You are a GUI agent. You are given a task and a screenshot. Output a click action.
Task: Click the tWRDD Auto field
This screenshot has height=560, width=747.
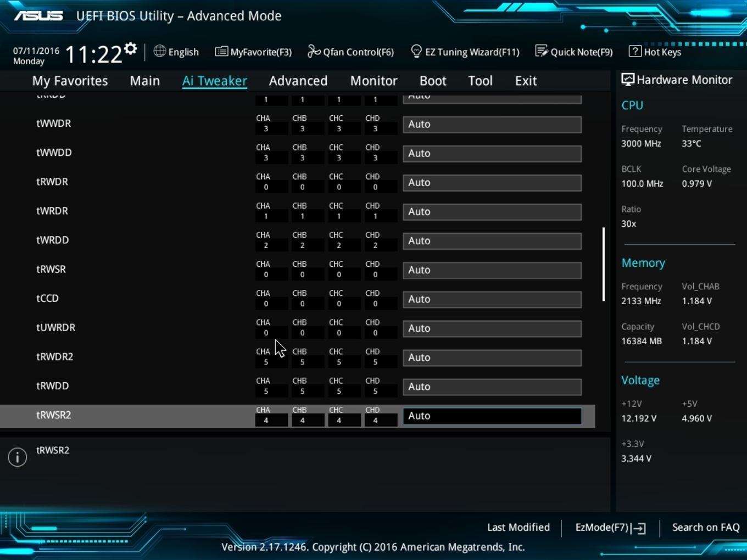tap(492, 241)
